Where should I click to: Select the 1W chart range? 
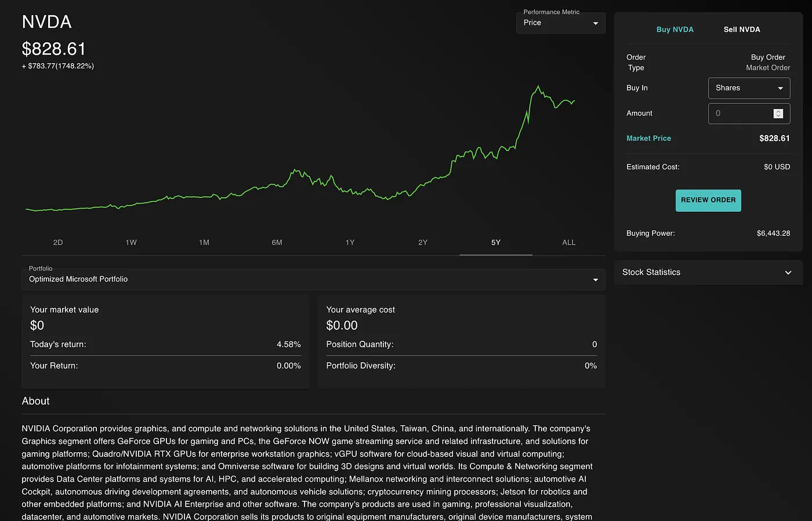point(131,243)
